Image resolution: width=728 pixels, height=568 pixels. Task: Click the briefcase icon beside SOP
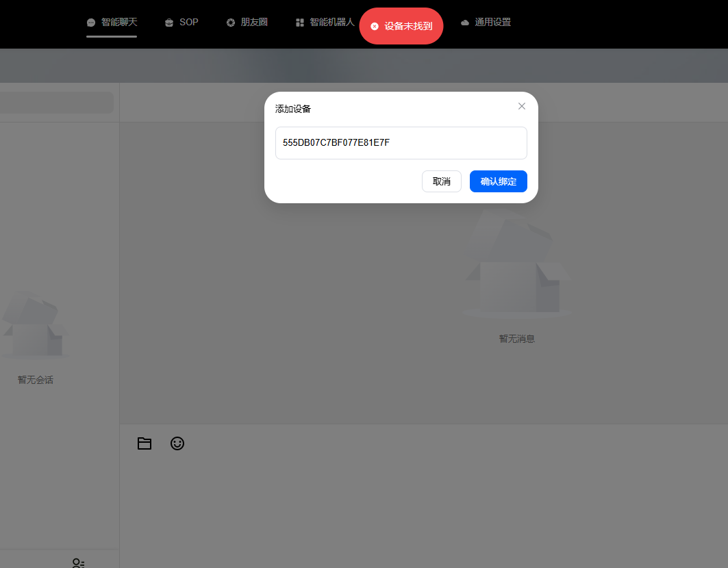[x=169, y=23]
